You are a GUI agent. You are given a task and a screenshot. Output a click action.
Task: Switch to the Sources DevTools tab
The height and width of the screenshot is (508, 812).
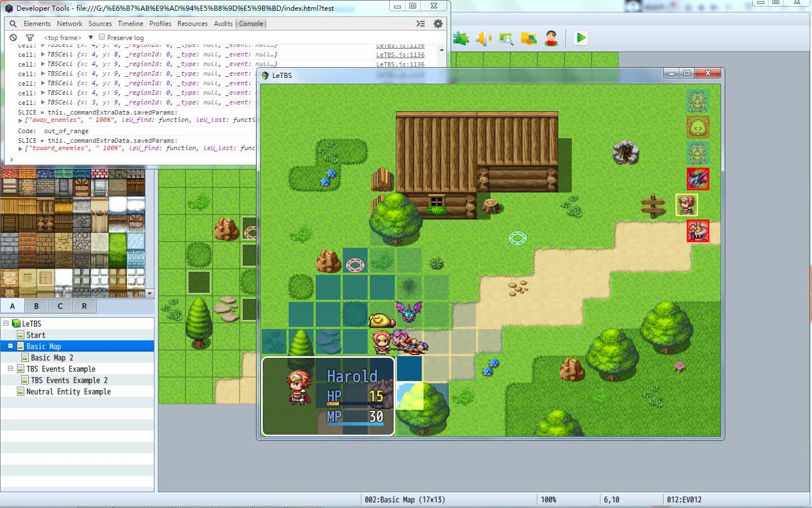100,24
